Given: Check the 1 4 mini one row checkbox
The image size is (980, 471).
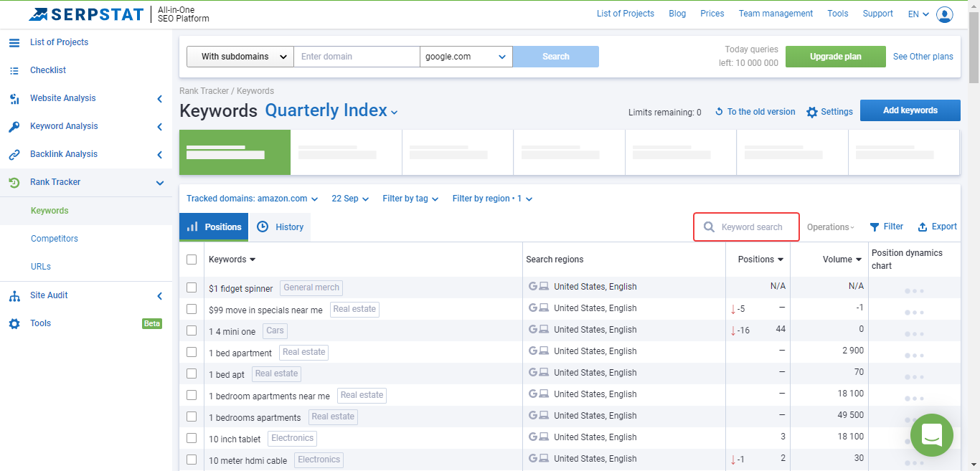Looking at the screenshot, I should [192, 330].
